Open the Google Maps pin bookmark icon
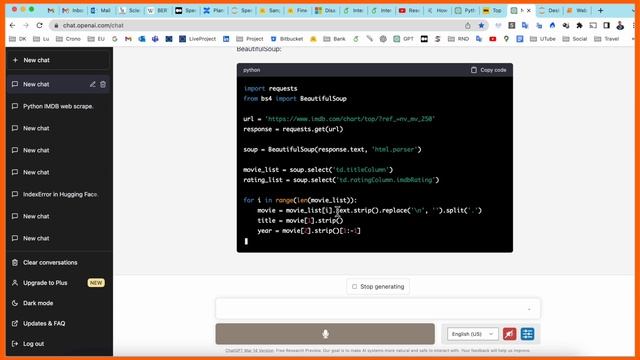The height and width of the screenshot is (360, 640). click(506, 39)
